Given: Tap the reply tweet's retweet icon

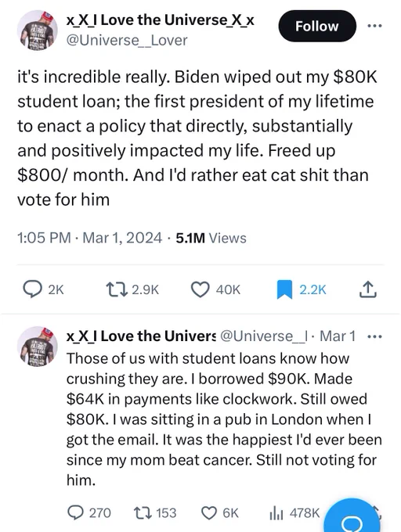Looking at the screenshot, I should click(142, 512).
